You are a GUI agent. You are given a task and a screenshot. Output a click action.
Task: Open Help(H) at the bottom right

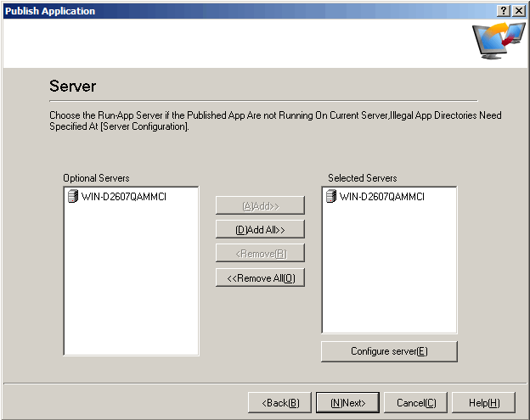click(483, 403)
